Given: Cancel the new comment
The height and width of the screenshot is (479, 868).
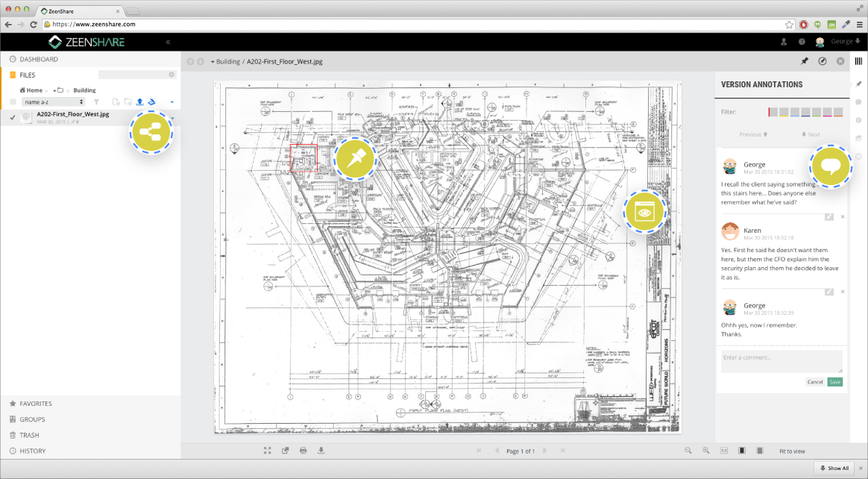Looking at the screenshot, I should (x=815, y=382).
